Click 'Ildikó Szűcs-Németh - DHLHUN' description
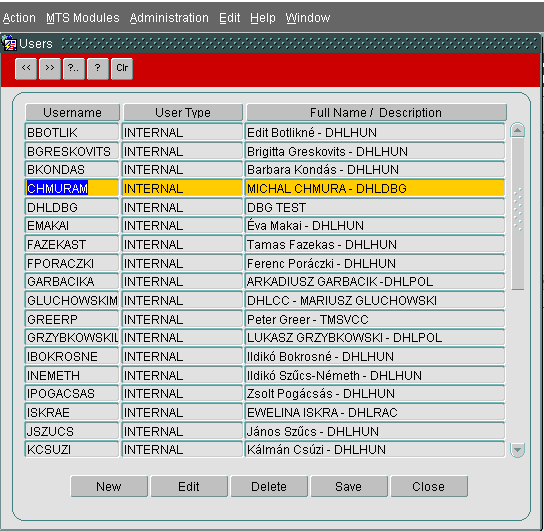 click(375, 376)
